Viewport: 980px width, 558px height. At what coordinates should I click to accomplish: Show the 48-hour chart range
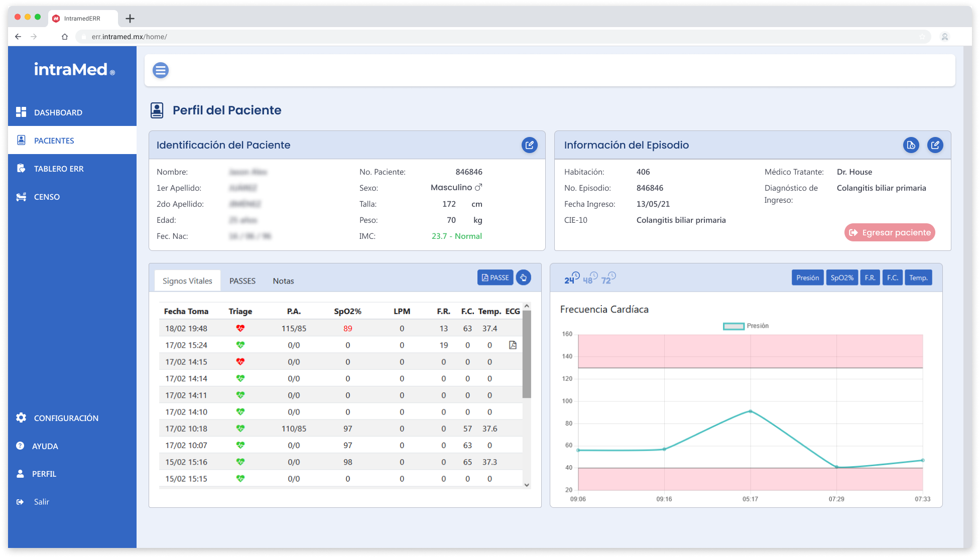pyautogui.click(x=590, y=278)
